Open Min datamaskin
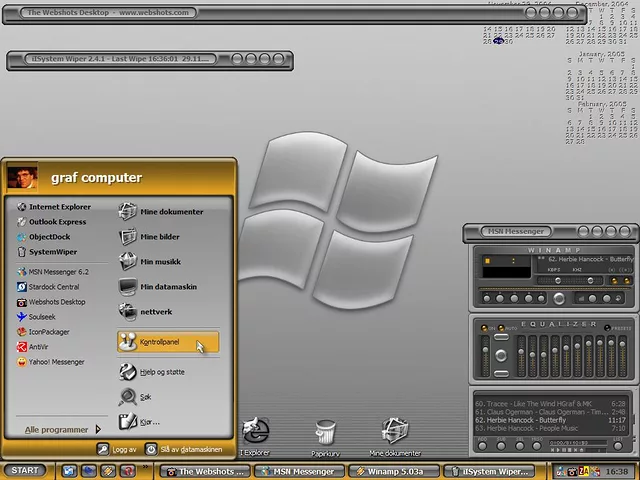The height and width of the screenshot is (480, 640). click(x=158, y=287)
